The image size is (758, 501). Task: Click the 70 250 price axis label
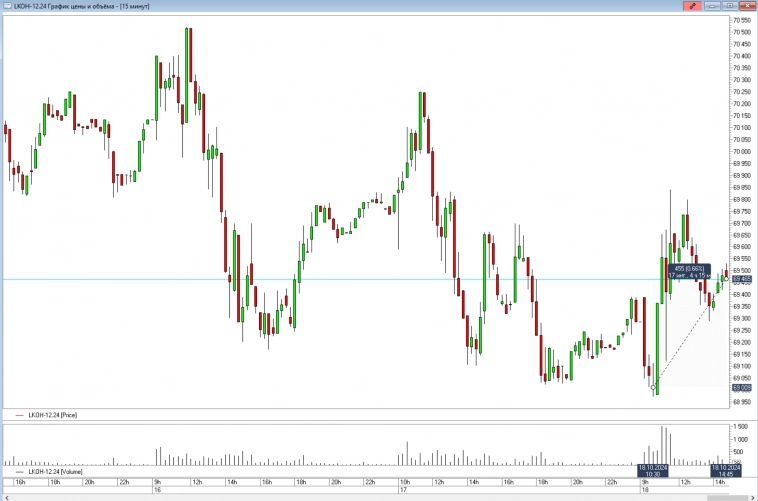[742, 92]
